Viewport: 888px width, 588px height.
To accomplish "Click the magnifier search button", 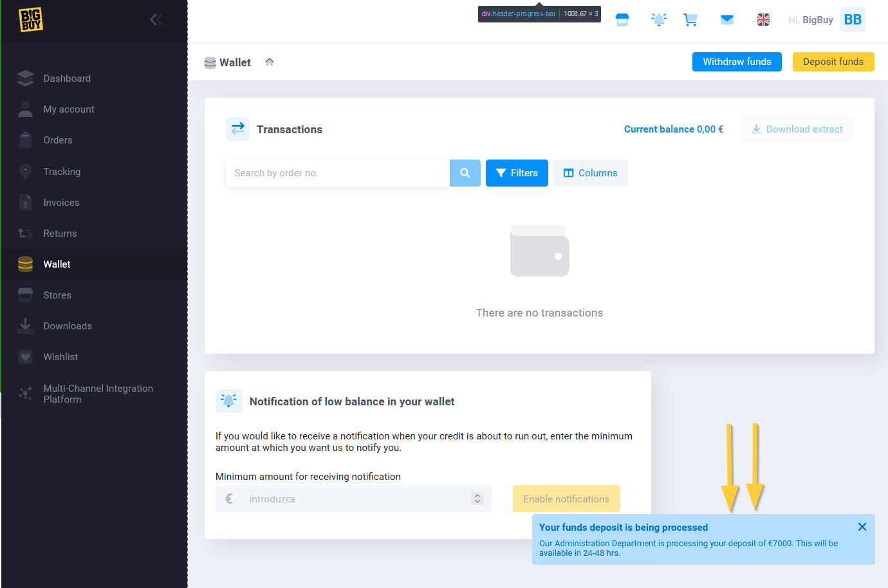I will [465, 173].
